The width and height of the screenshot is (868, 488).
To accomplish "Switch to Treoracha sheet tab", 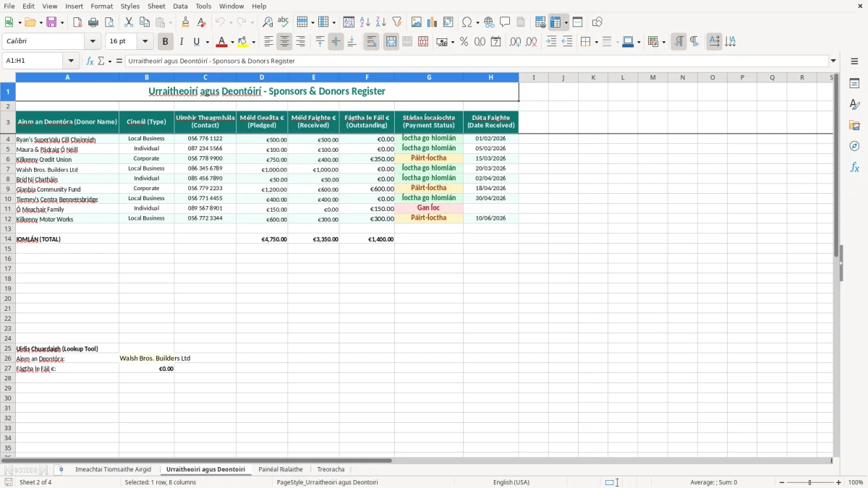I will [331, 469].
